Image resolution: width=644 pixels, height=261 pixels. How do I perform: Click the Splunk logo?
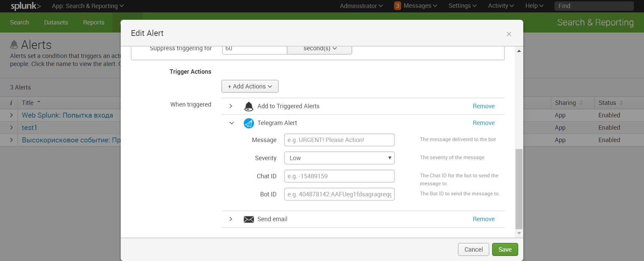point(25,6)
